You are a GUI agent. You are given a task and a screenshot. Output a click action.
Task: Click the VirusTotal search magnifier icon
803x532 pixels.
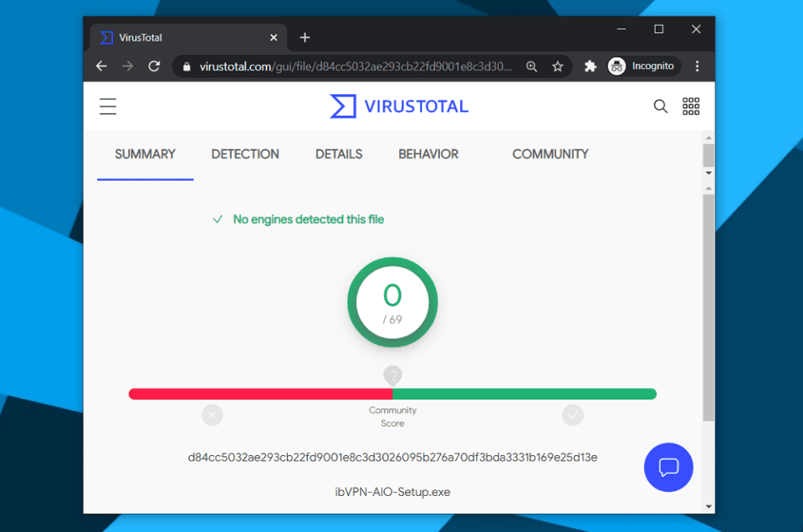(x=660, y=107)
